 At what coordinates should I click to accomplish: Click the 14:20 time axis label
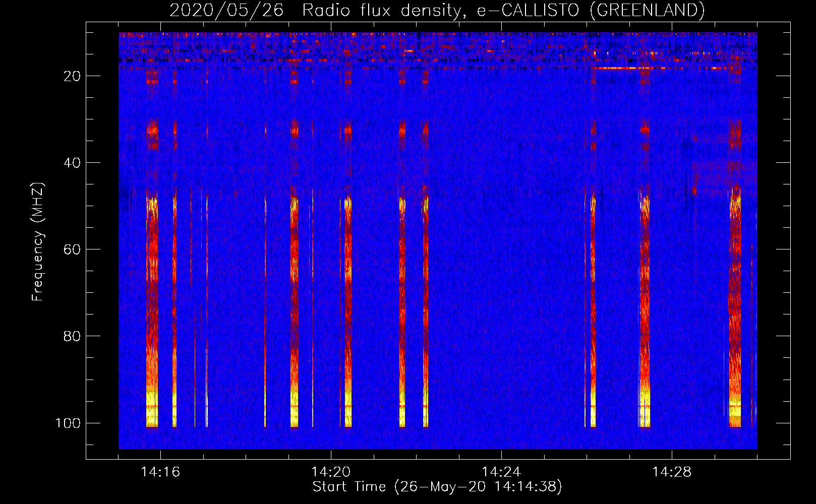point(331,472)
